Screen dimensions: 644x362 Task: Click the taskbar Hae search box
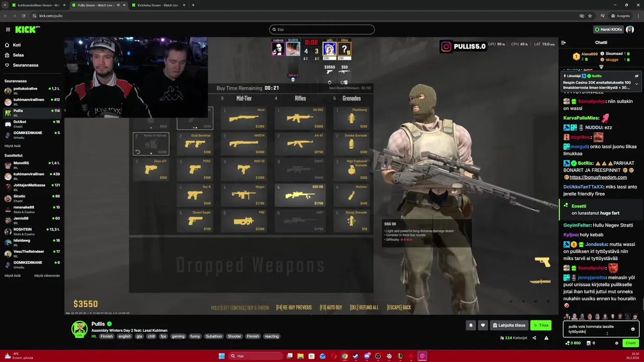tap(256, 356)
